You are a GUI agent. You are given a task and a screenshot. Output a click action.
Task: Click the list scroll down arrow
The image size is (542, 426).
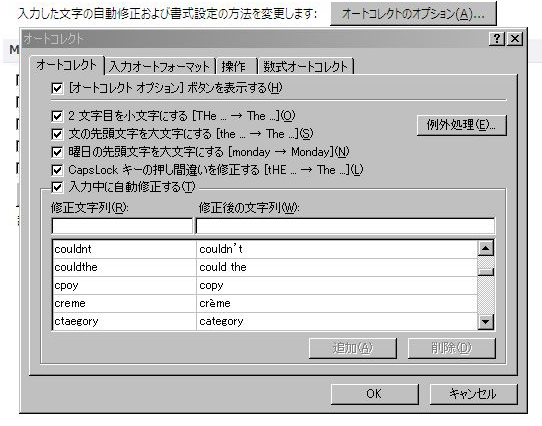point(486,322)
